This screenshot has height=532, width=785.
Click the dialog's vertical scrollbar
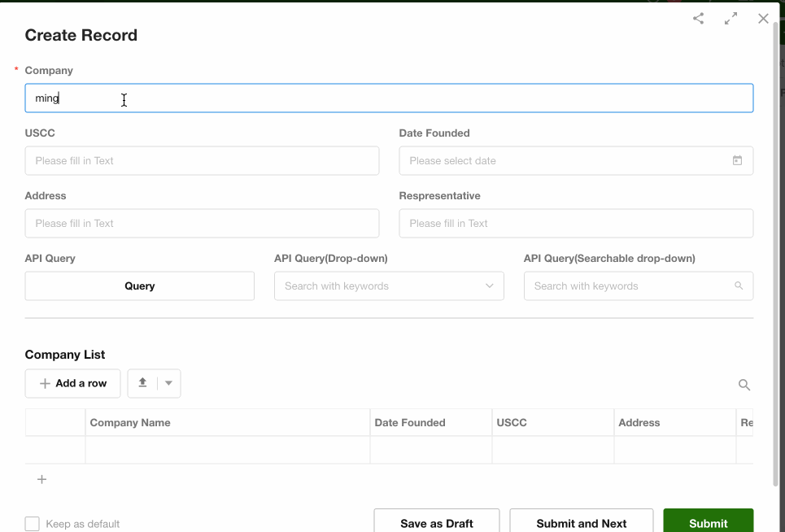(x=775, y=253)
